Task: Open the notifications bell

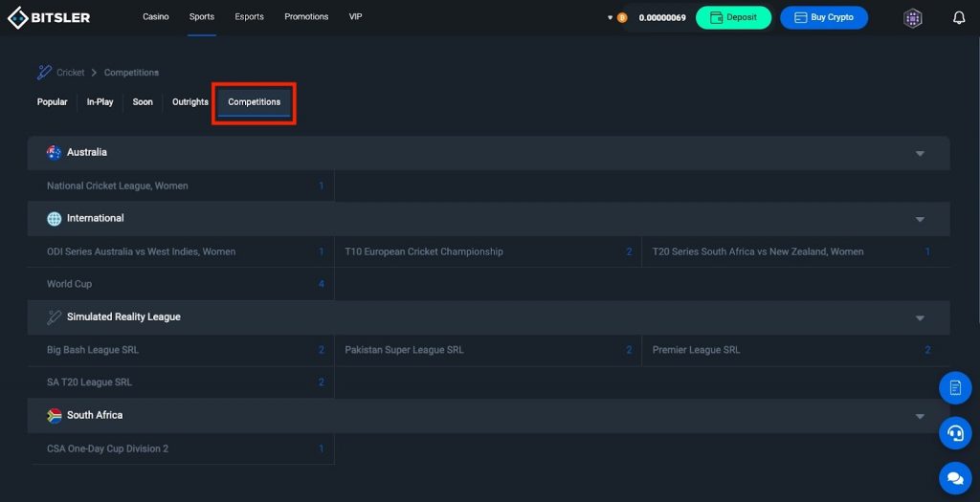Action: [x=959, y=17]
